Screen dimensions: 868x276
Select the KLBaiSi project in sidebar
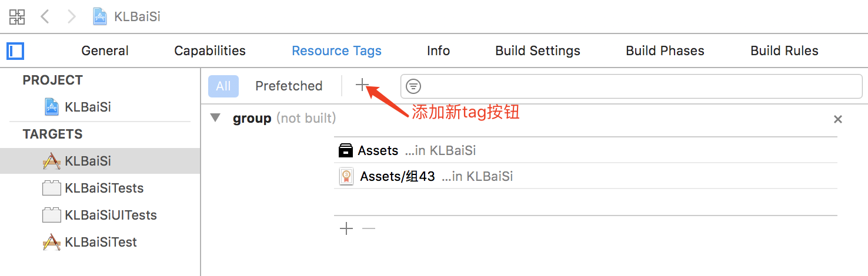87,107
